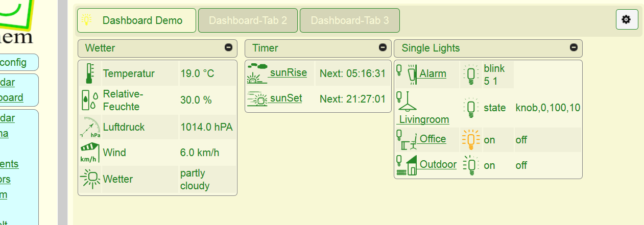Toggle the Outdoor light bulb

coord(470,165)
